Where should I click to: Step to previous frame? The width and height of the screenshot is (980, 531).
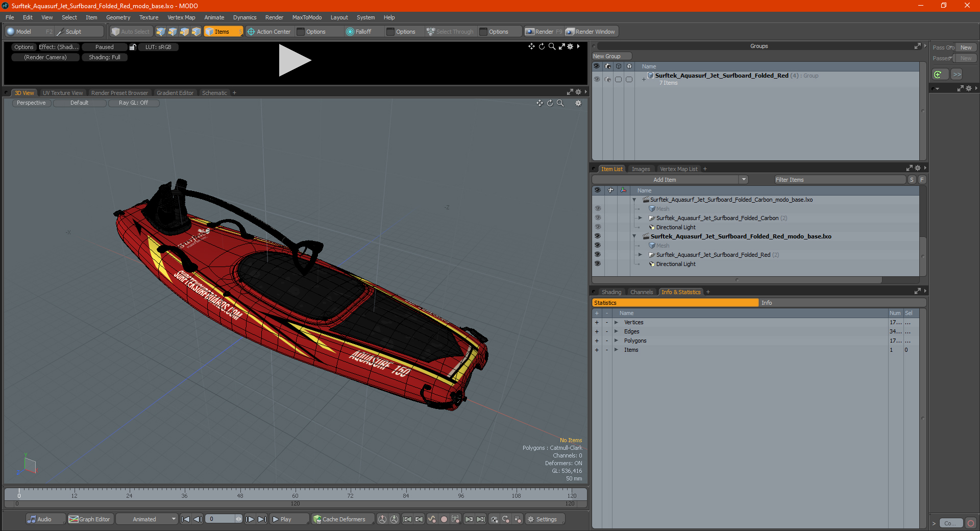(x=198, y=519)
